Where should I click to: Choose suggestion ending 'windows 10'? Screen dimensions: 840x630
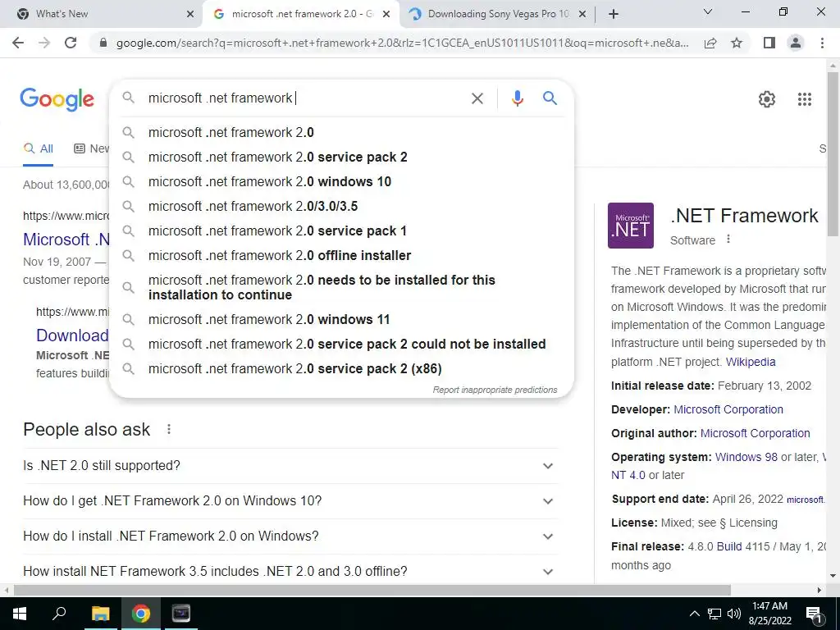click(341, 181)
